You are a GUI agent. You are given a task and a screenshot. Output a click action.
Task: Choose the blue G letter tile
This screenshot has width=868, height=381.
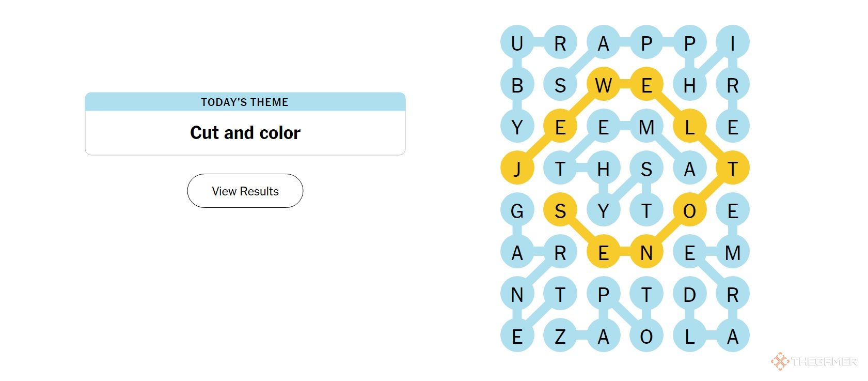(517, 210)
